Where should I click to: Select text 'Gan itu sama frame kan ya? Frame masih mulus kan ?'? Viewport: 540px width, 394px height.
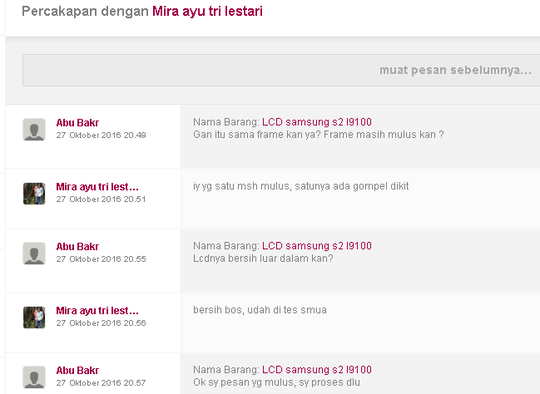point(319,134)
